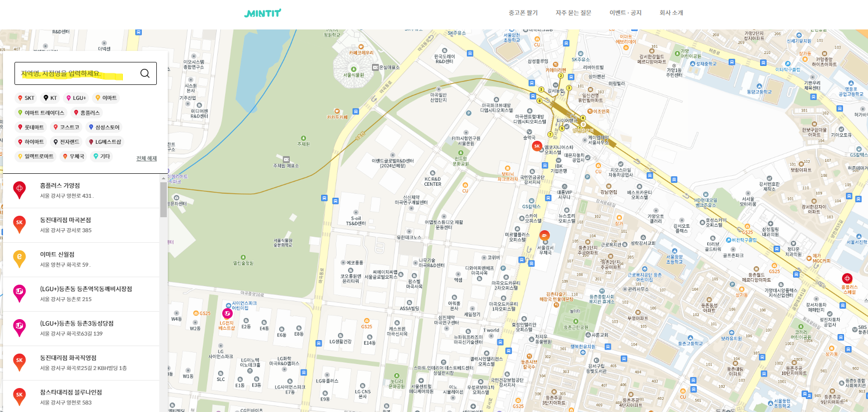Screen dimensions: 868x412
Task: Select 홈플러스 가양점 in the list
Action: pyautogui.click(x=81, y=191)
